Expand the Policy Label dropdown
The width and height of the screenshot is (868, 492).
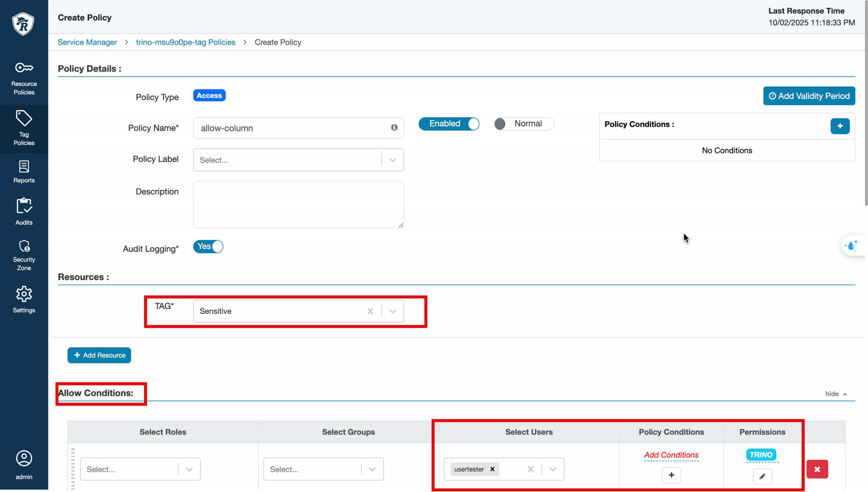pyautogui.click(x=393, y=160)
